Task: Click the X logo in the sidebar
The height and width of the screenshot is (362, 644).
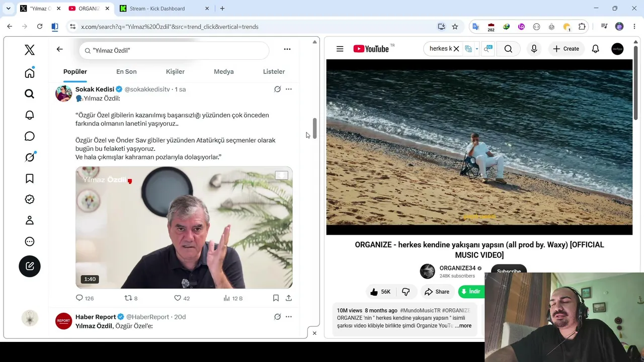Action: [x=30, y=49]
